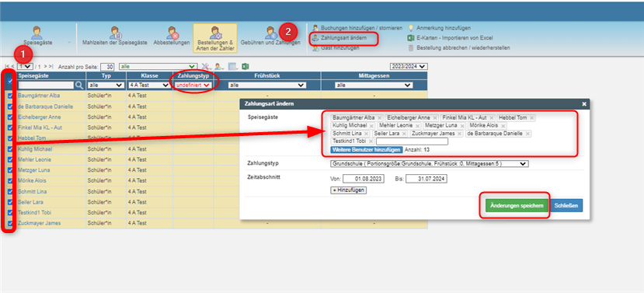Open Zahlungstyp filter showing undefiniert
Image resolution: width=644 pixels, height=293 pixels.
coord(193,85)
